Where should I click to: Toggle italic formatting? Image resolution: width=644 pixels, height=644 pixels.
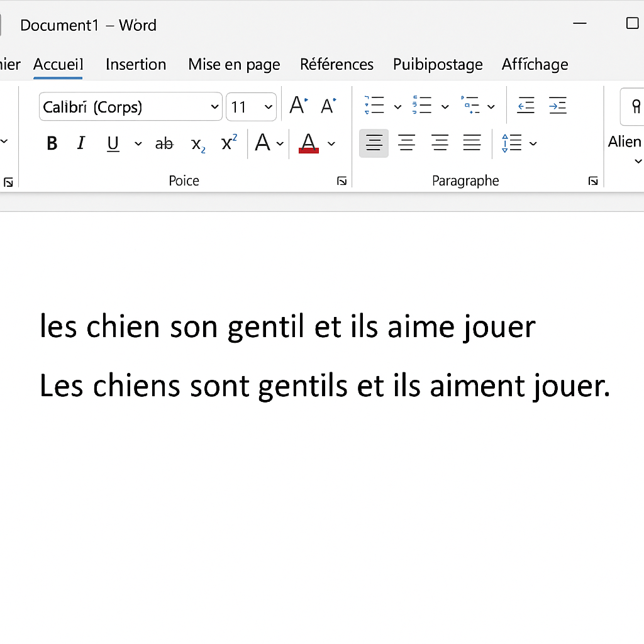[80, 143]
